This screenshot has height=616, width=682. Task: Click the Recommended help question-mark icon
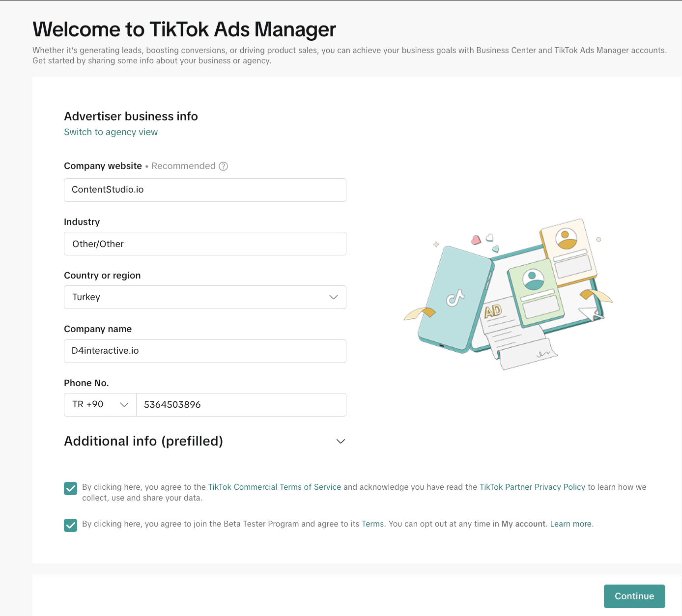point(223,166)
